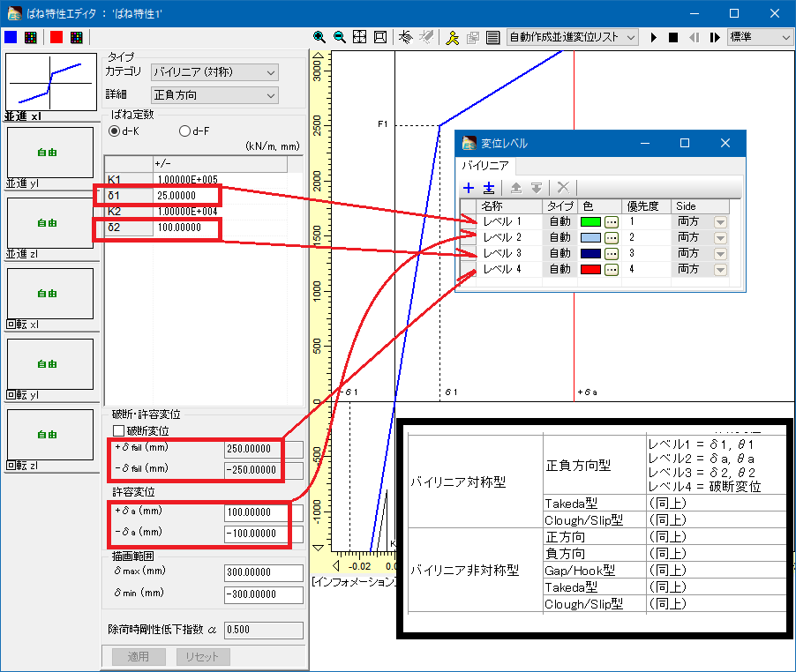The image size is (796, 672).
Task: Select the d-F radio button
Action: pos(184,131)
